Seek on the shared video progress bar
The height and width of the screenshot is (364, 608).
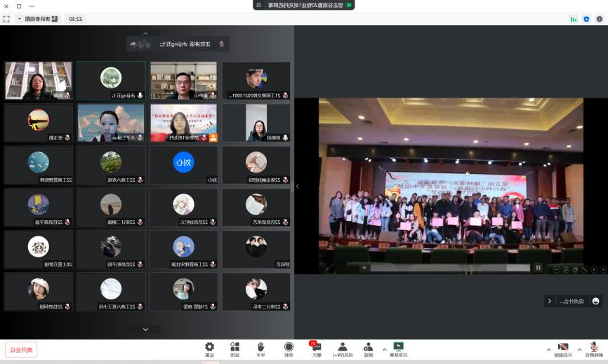[x=450, y=268]
